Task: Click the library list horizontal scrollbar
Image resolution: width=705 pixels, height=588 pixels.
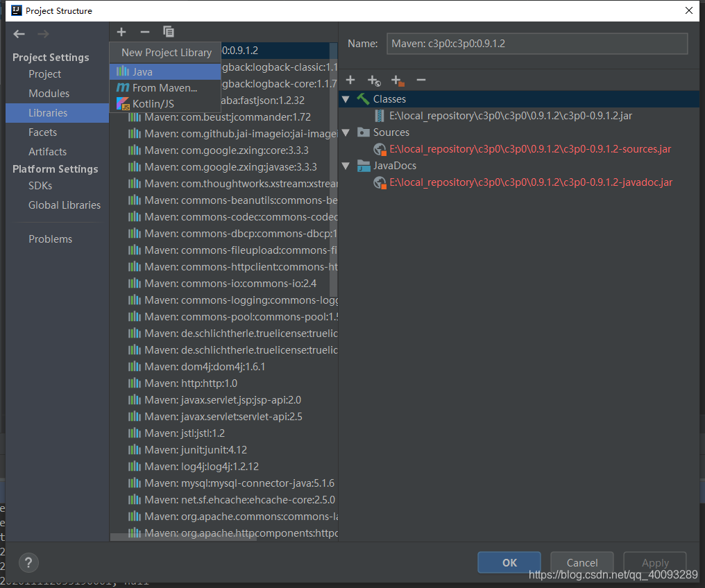Action: tap(183, 537)
